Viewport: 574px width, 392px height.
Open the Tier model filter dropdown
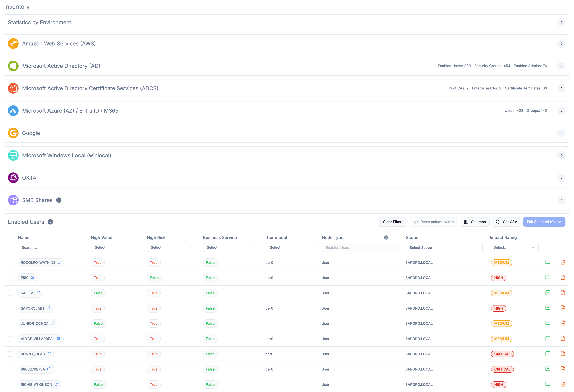click(x=290, y=248)
